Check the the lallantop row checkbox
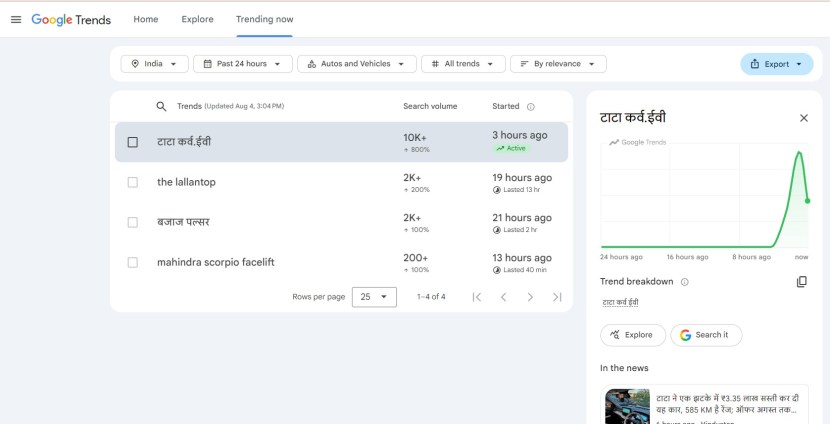 (x=133, y=182)
